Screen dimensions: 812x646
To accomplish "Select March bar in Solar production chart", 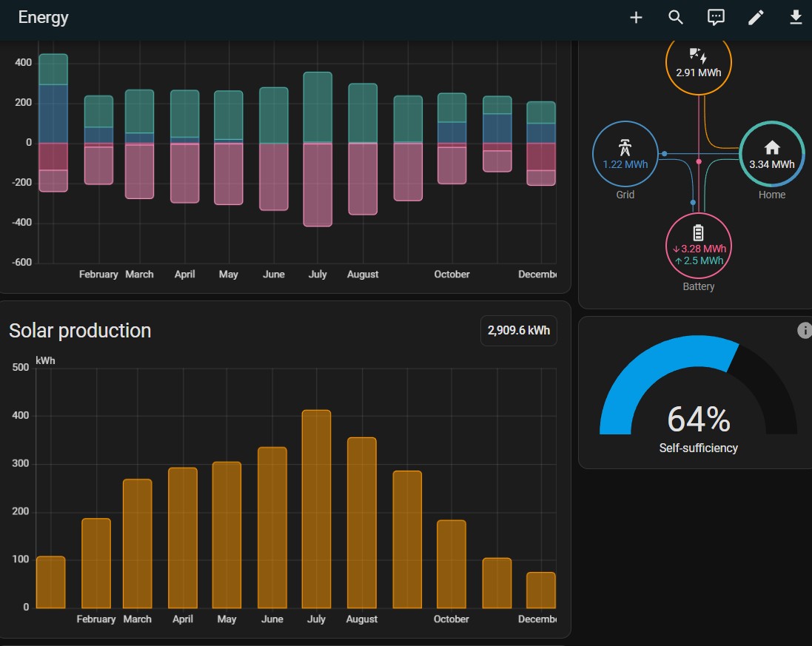I will tap(138, 543).
